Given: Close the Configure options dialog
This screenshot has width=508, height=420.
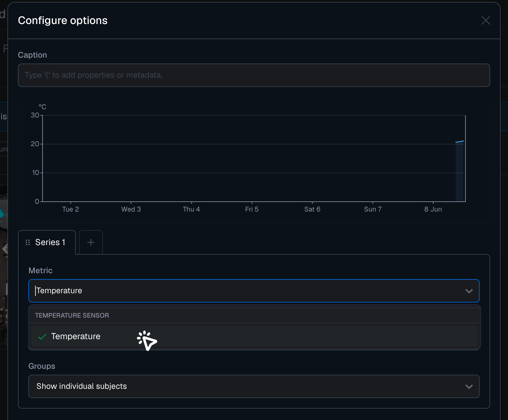Looking at the screenshot, I should pyautogui.click(x=485, y=20).
